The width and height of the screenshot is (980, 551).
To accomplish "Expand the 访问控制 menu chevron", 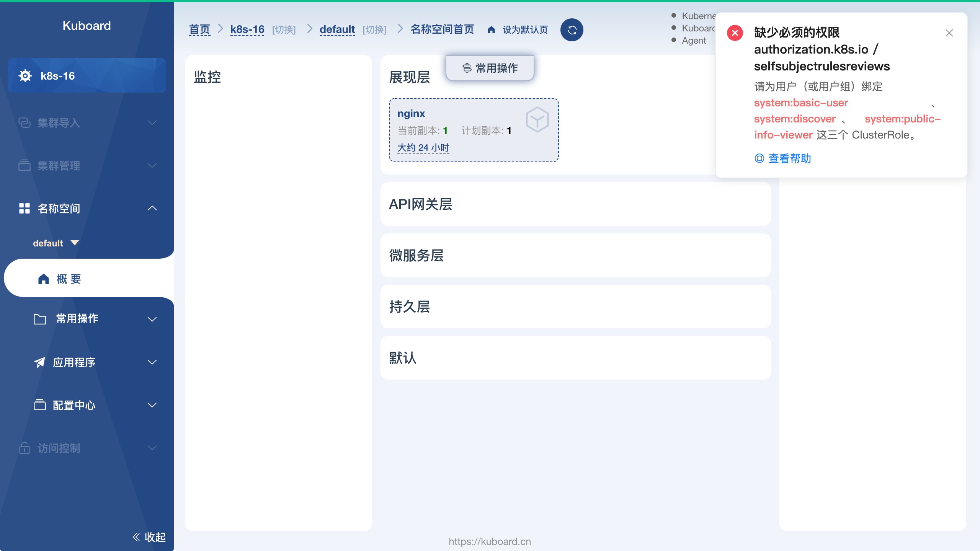I will pyautogui.click(x=152, y=448).
